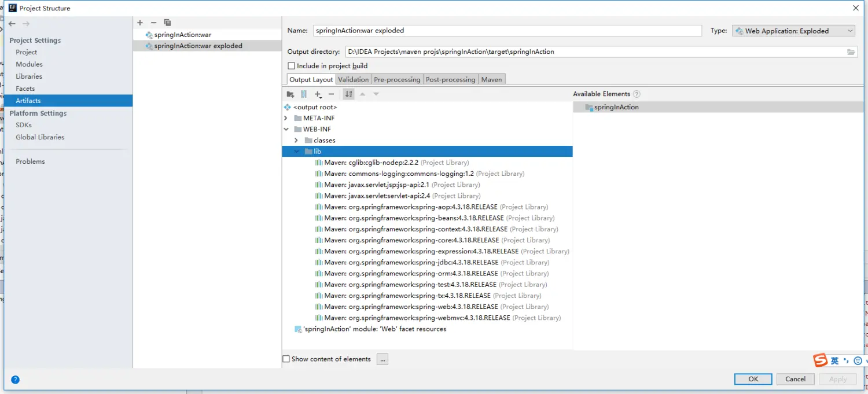
Task: Click the Forward navigation arrow
Action: 26,24
